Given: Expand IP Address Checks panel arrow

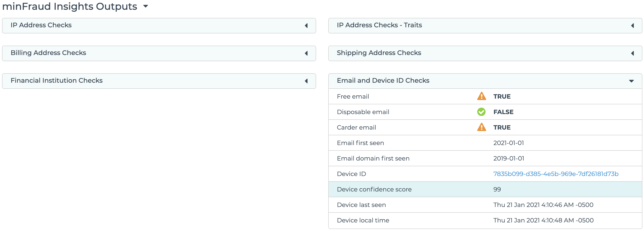Looking at the screenshot, I should (x=306, y=25).
